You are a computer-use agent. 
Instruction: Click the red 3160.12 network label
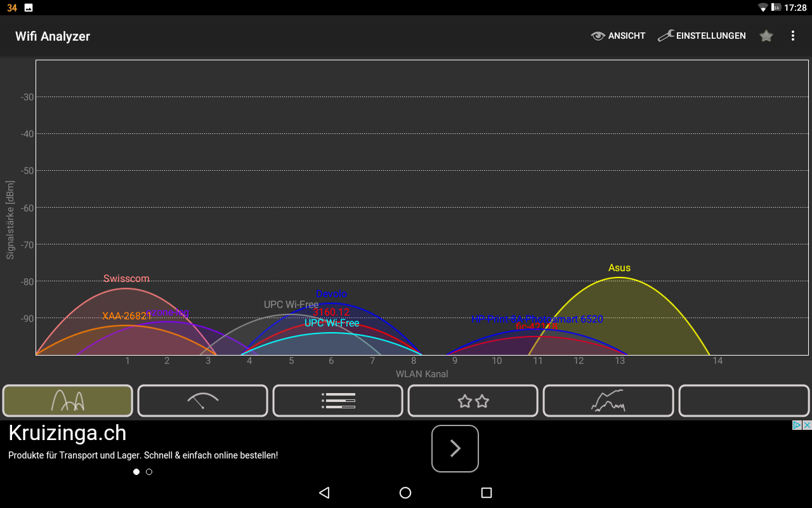click(331, 312)
